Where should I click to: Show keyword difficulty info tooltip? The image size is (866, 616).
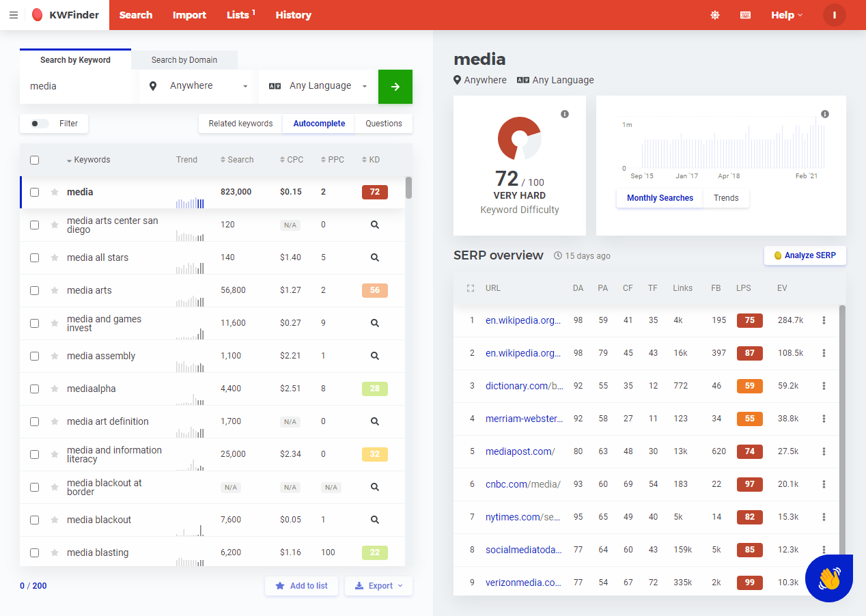point(565,114)
